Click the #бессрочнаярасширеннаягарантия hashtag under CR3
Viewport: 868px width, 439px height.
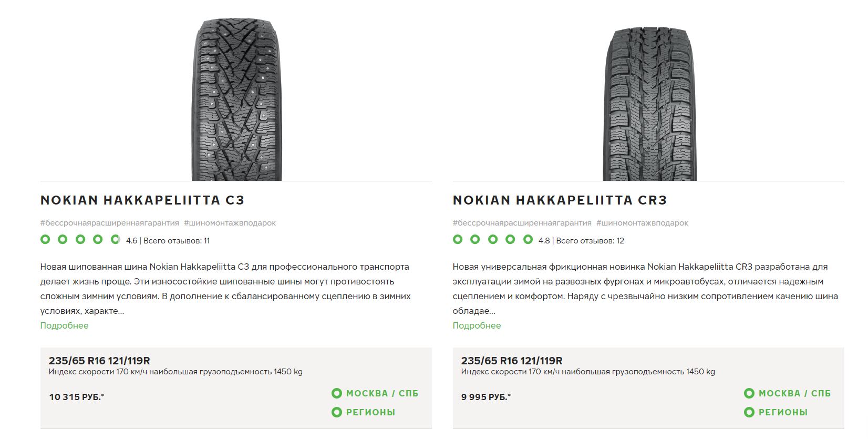pyautogui.click(x=522, y=223)
